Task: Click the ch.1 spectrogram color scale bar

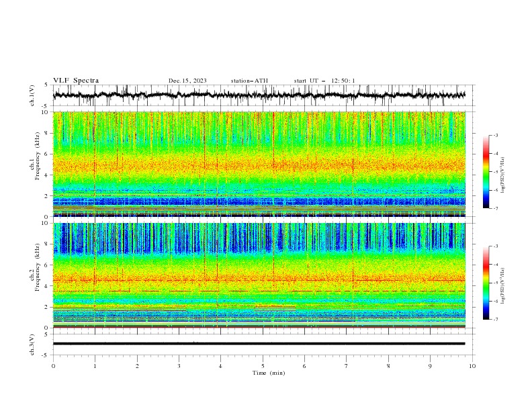Action: [x=486, y=172]
